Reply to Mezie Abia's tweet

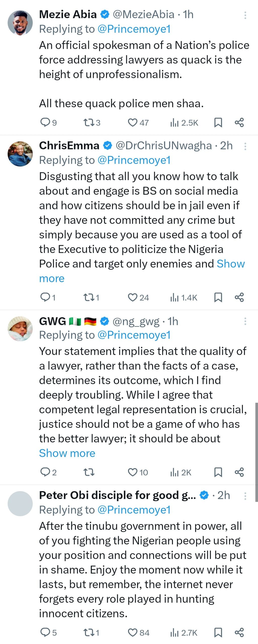pos(46,123)
